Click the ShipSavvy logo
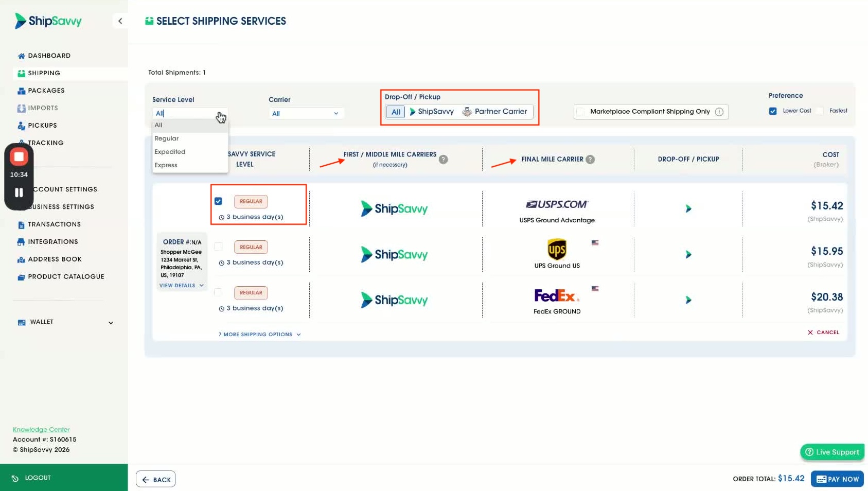The width and height of the screenshot is (868, 491). tap(48, 21)
